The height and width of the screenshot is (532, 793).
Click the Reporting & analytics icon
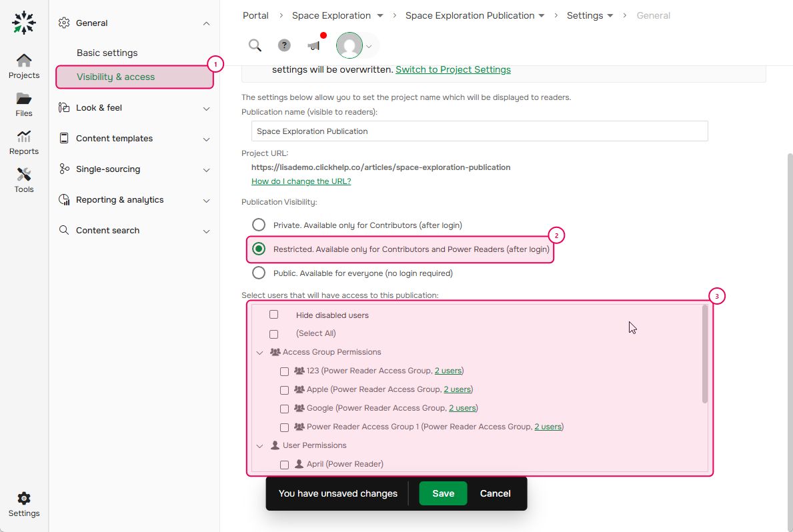pyautogui.click(x=64, y=200)
